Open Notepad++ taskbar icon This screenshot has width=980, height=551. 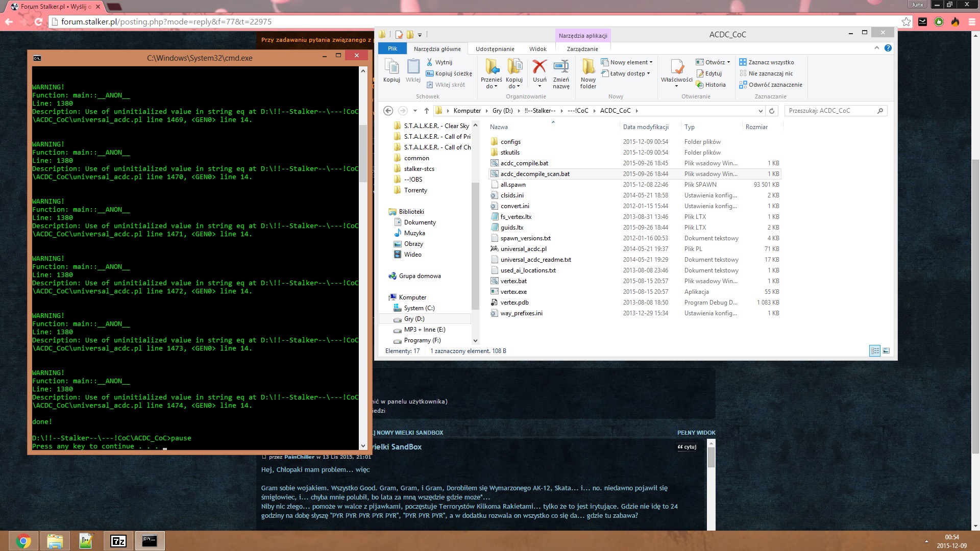click(86, 541)
